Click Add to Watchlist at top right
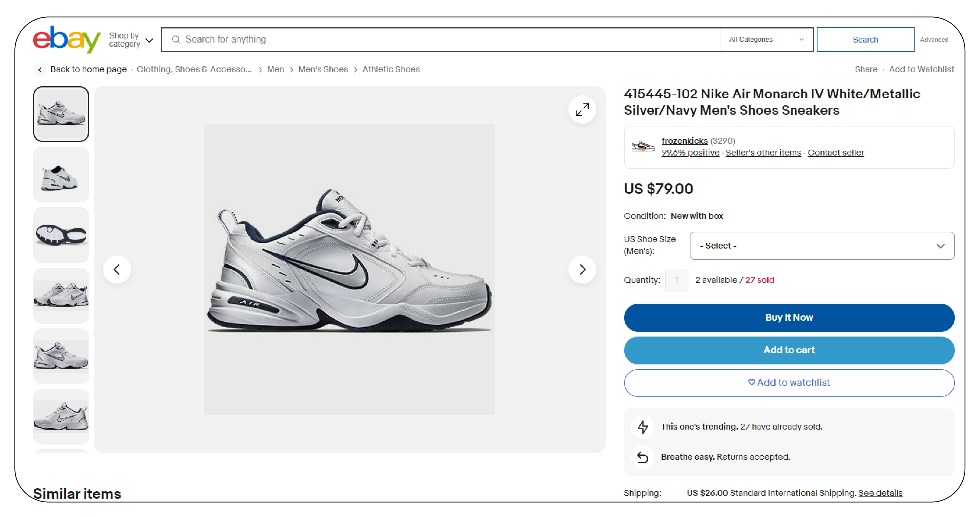The image size is (980, 517). coord(921,69)
